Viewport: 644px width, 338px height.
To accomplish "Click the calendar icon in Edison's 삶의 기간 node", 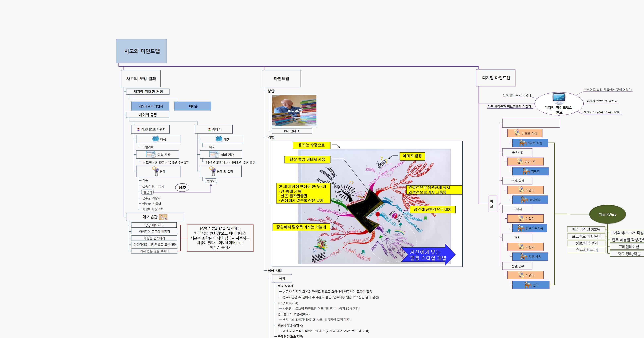I will 214,155.
